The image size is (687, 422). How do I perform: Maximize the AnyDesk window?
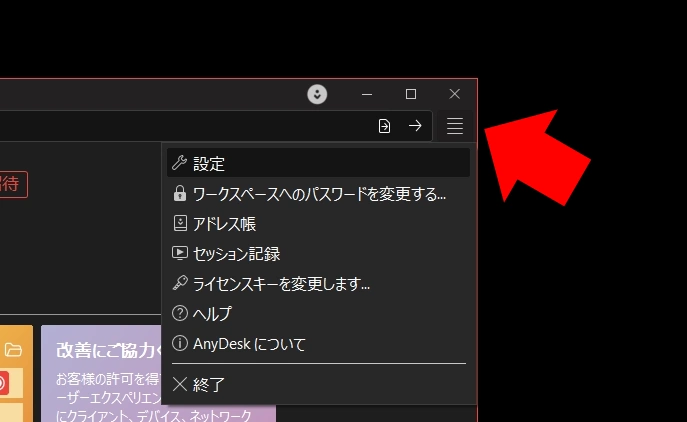pos(411,94)
